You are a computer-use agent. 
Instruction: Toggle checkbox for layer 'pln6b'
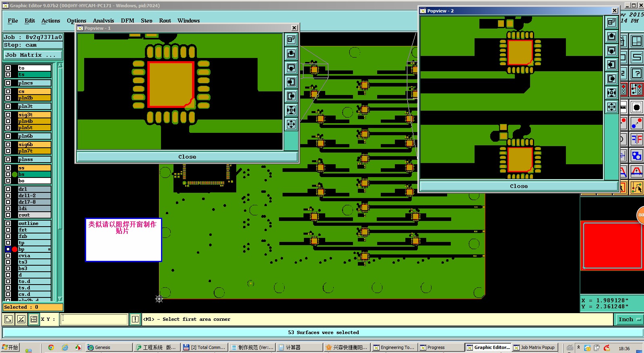click(x=8, y=136)
